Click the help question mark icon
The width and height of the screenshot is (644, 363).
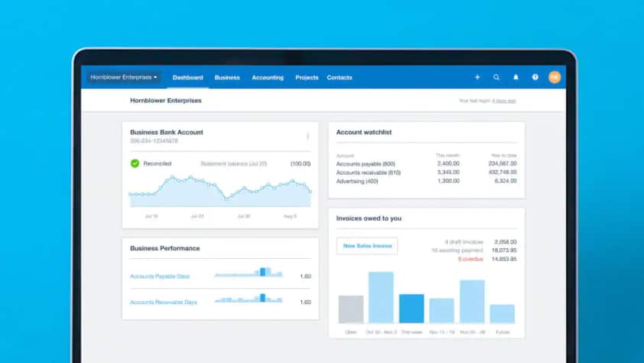pos(535,77)
